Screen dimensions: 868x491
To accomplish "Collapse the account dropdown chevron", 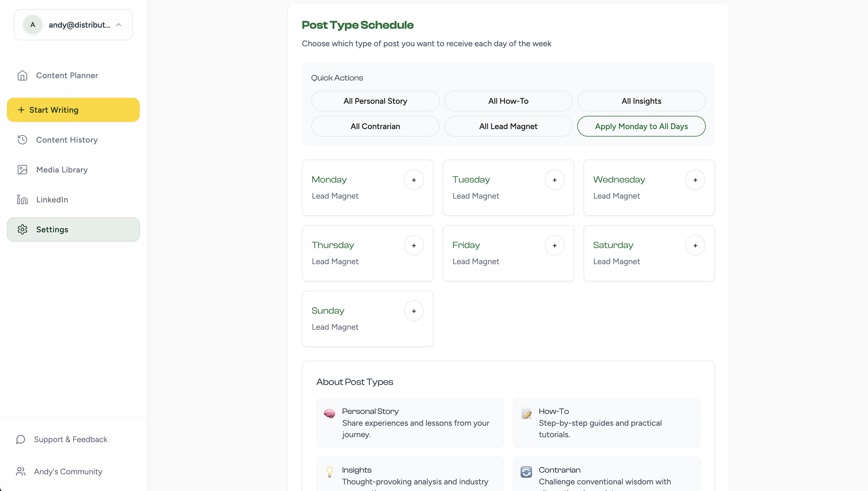I will [x=119, y=24].
